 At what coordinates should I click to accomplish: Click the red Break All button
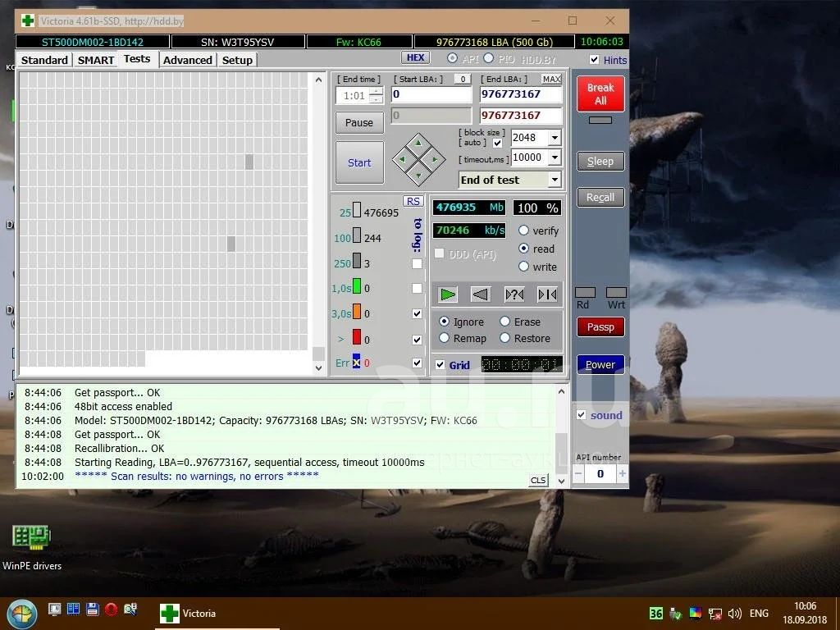click(600, 94)
